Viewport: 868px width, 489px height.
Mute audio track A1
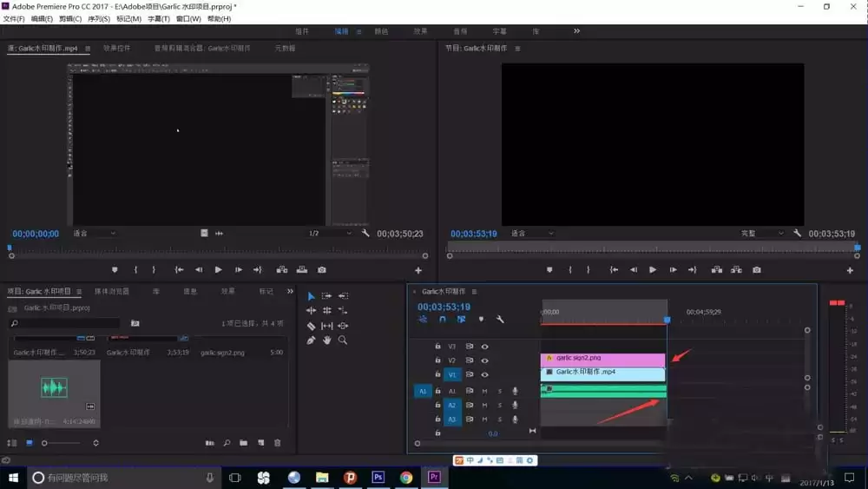tap(484, 391)
